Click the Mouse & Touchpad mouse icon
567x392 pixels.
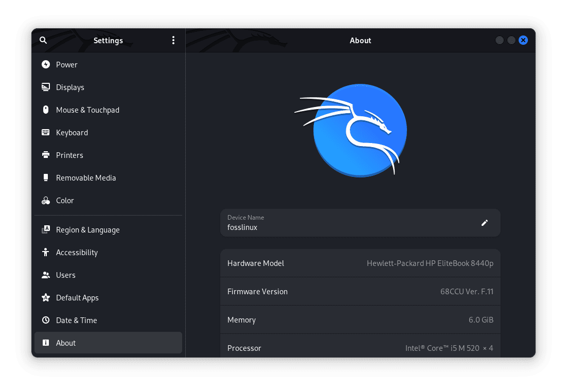[x=46, y=110]
